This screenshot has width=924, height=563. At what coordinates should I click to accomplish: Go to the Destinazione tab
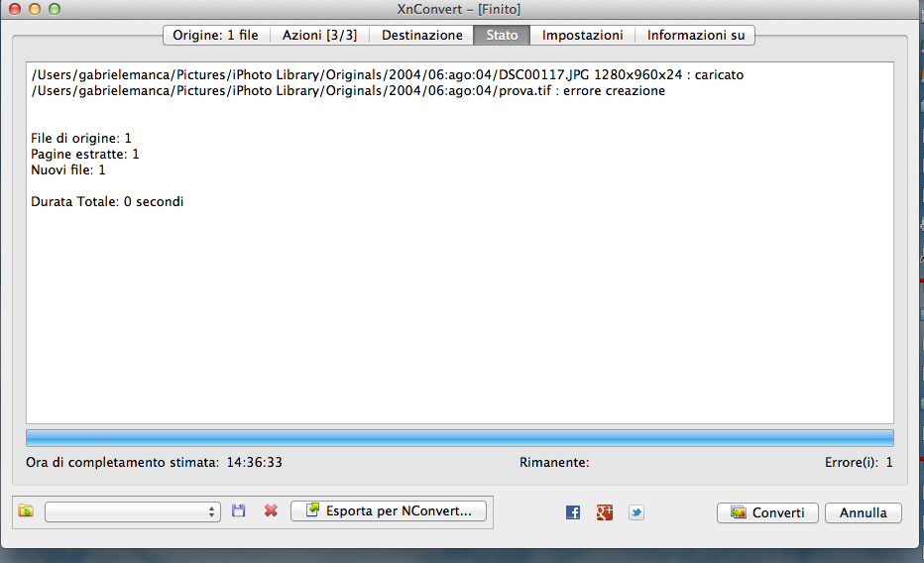422,36
